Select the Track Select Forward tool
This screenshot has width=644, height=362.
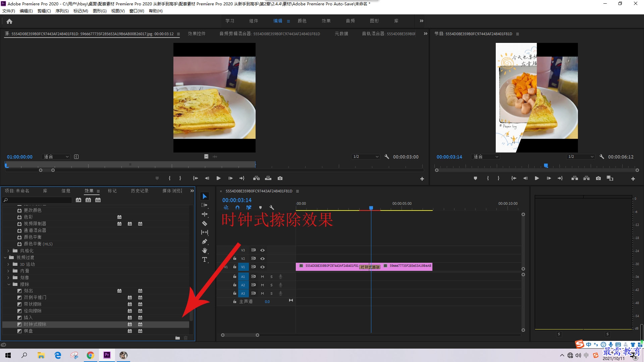pyautogui.click(x=204, y=205)
